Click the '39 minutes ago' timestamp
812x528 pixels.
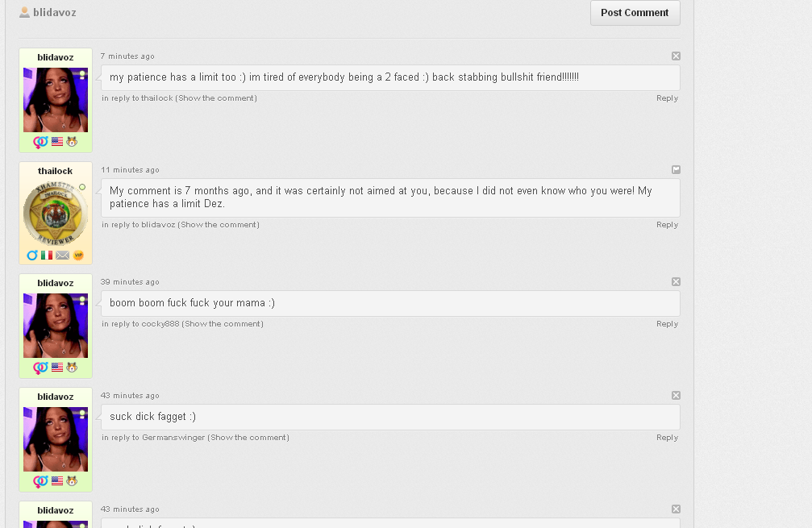(130, 282)
